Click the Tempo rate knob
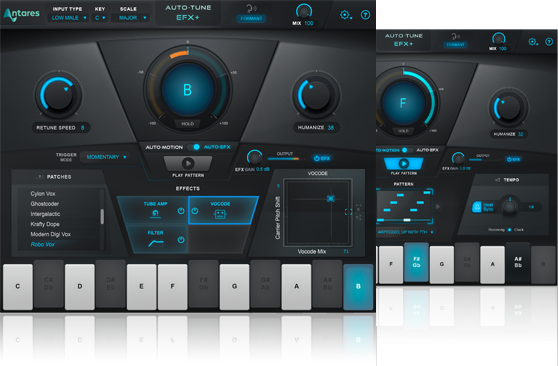 point(510,206)
